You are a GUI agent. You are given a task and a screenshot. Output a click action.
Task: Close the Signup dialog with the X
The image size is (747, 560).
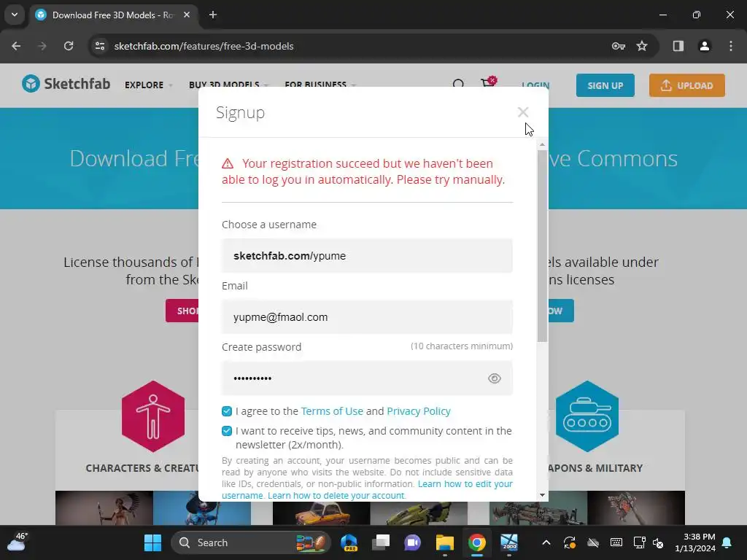(x=522, y=112)
